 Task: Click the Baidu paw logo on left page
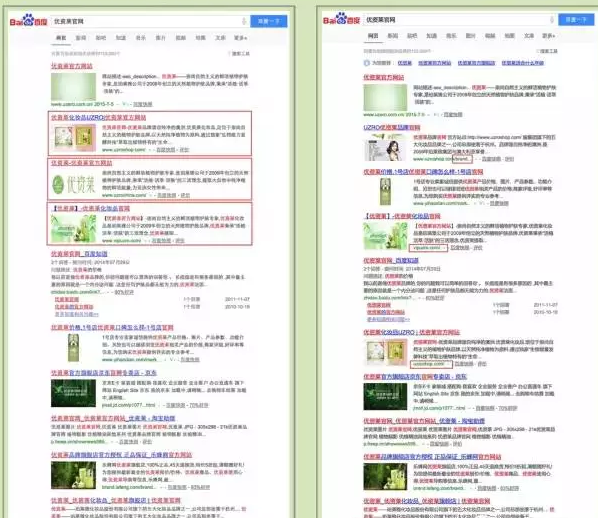(x=28, y=20)
